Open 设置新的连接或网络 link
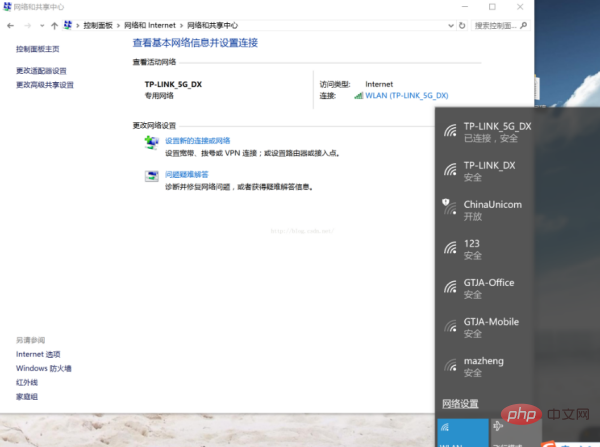Image resolution: width=600 pixels, height=447 pixels. [x=197, y=141]
